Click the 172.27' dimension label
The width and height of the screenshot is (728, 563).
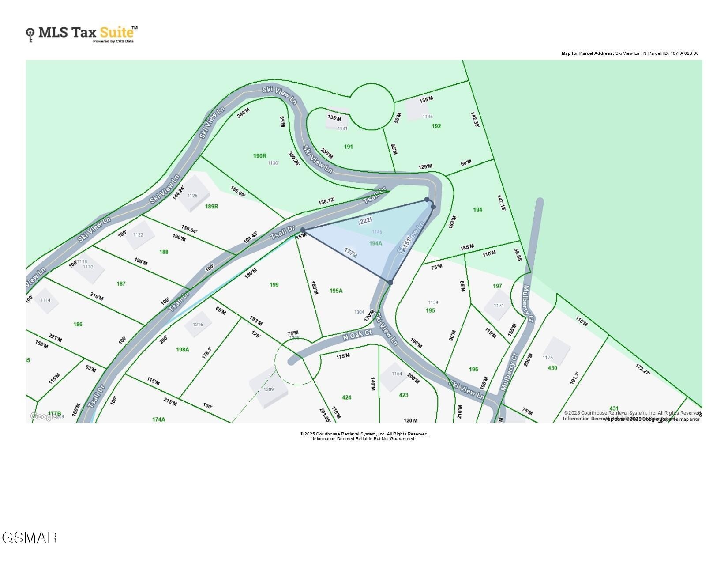(643, 369)
